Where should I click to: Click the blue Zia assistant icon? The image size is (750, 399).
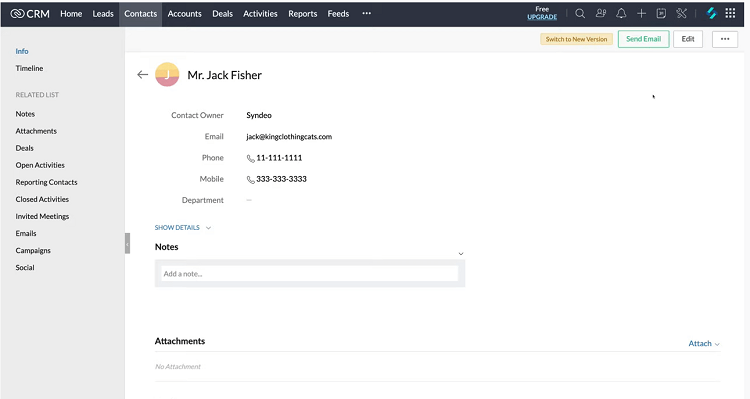click(x=711, y=14)
